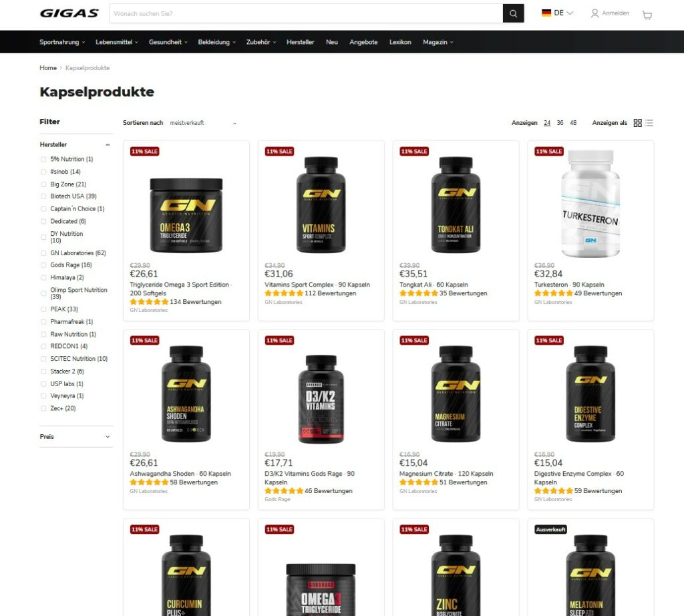Click the search magnifier button

513,13
